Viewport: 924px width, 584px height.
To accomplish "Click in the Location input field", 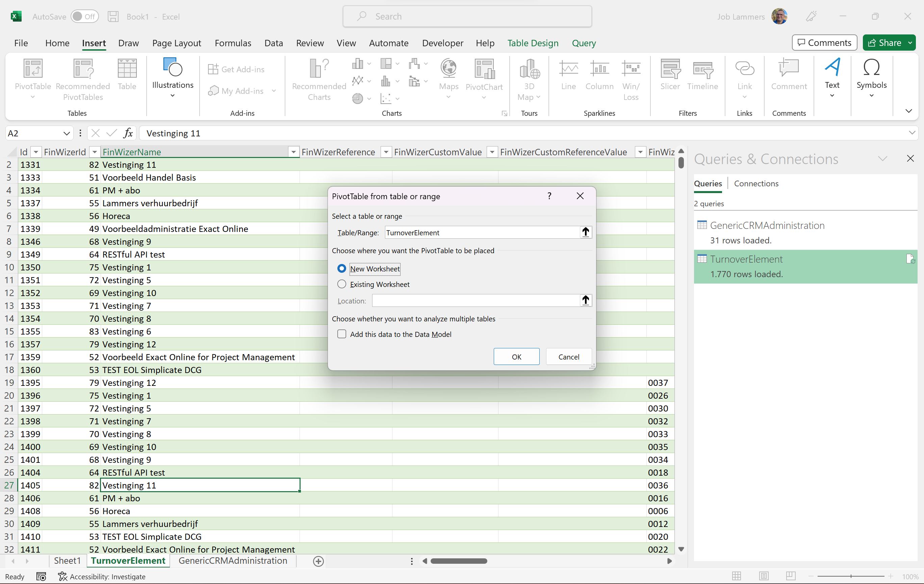I will (x=476, y=301).
